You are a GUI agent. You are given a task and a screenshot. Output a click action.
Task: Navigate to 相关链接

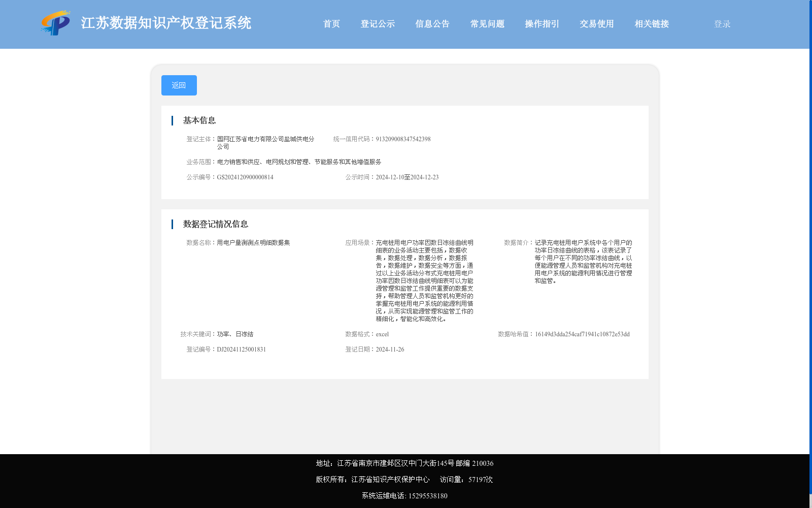coord(652,24)
